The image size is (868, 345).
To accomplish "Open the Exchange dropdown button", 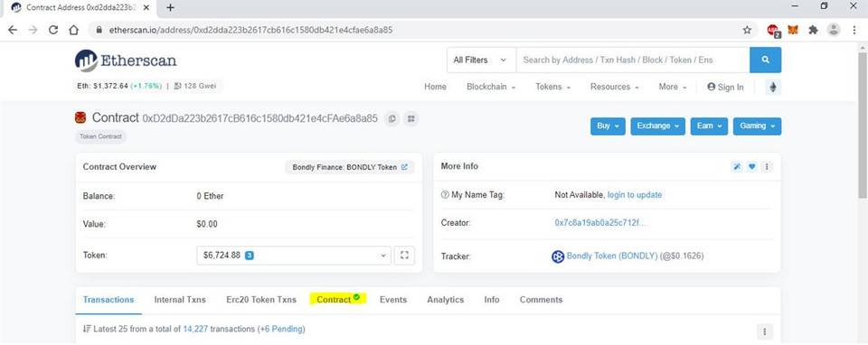I will point(657,126).
